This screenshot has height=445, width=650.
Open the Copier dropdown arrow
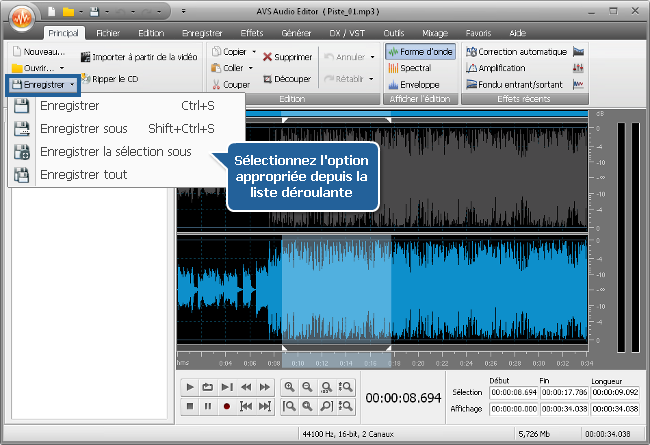pos(254,51)
